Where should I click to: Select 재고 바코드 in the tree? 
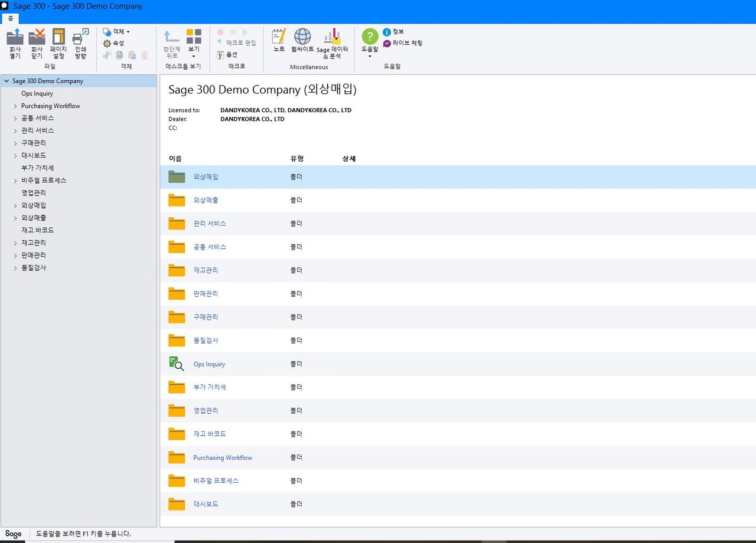37,230
